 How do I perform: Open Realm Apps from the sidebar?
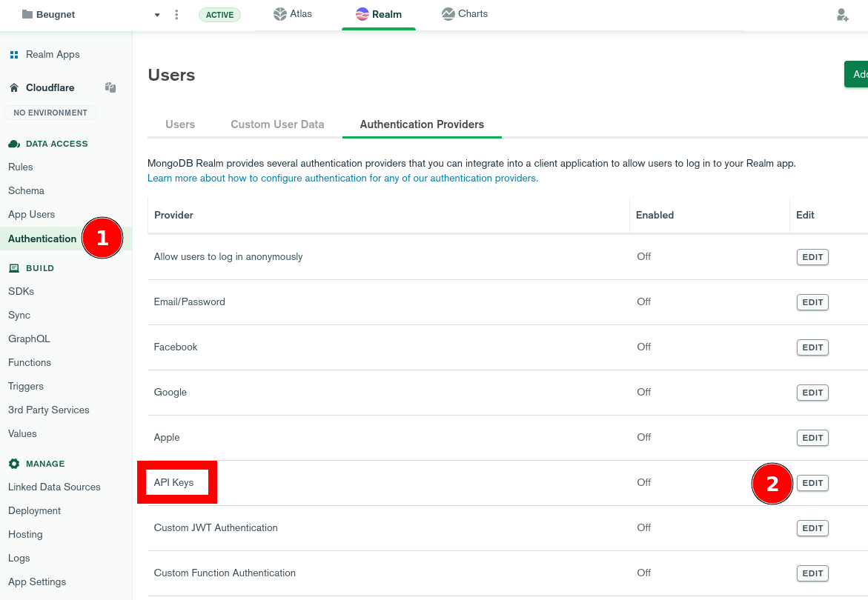pos(53,54)
